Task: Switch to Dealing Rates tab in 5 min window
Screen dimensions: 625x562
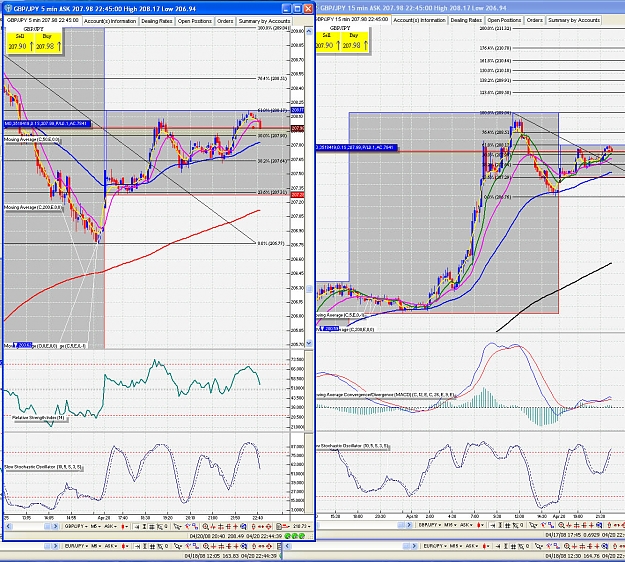Action: tap(157, 21)
